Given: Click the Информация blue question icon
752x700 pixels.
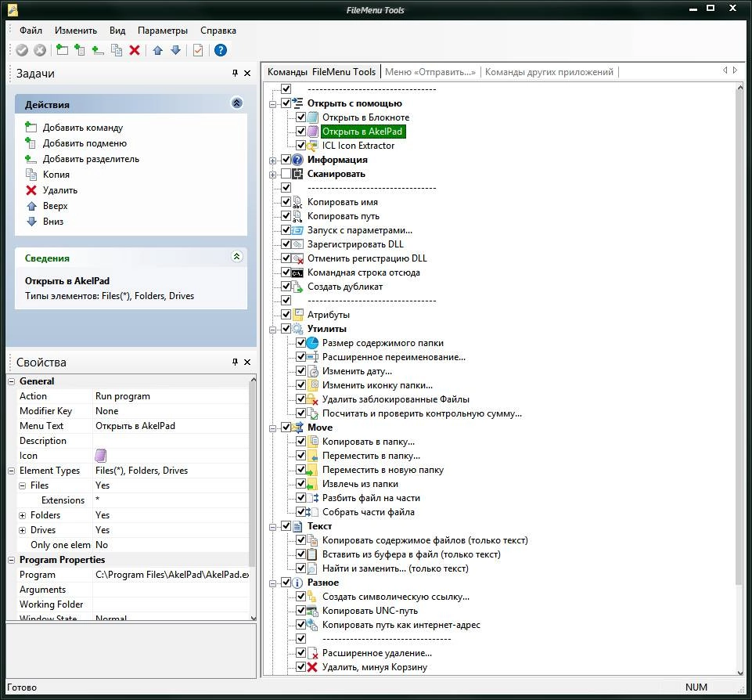Looking at the screenshot, I should (x=298, y=160).
